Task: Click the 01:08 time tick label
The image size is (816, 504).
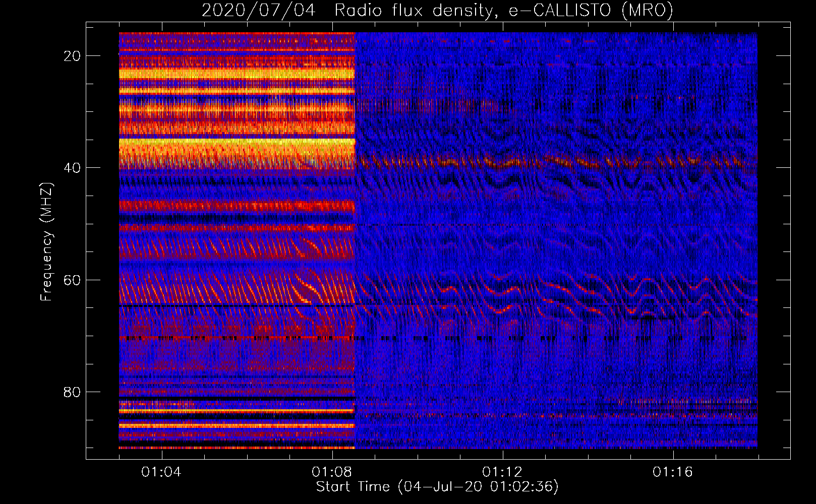Action: pos(332,472)
